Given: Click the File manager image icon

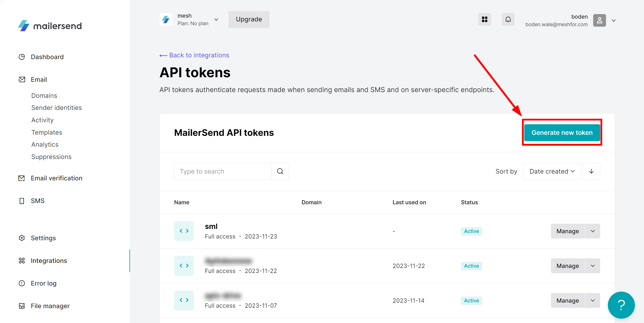Looking at the screenshot, I should pyautogui.click(x=22, y=306).
